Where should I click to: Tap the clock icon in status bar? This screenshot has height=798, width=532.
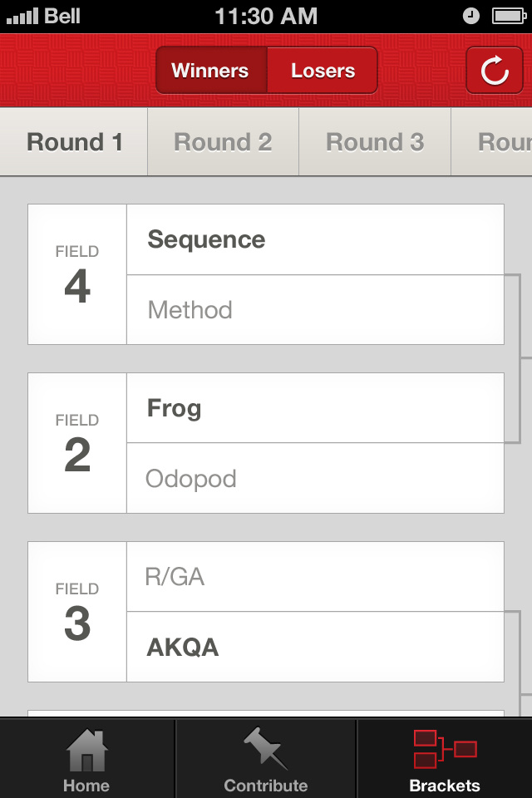471,16
